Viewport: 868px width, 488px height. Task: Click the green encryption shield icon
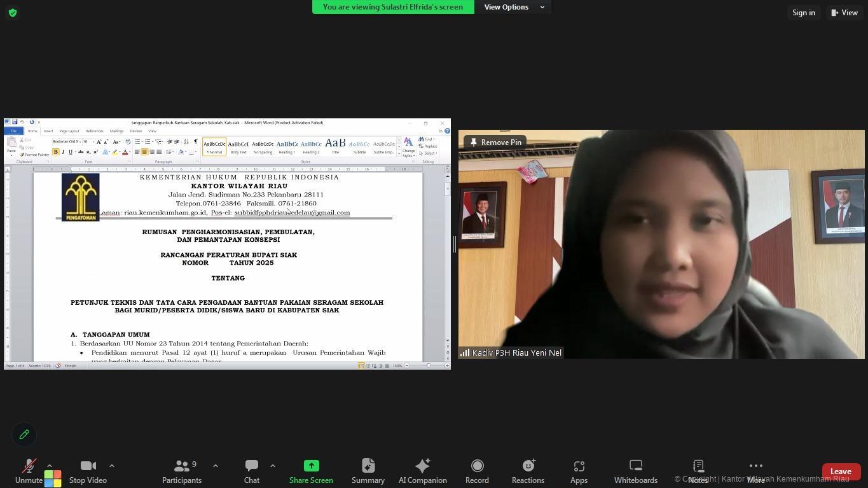click(x=13, y=13)
